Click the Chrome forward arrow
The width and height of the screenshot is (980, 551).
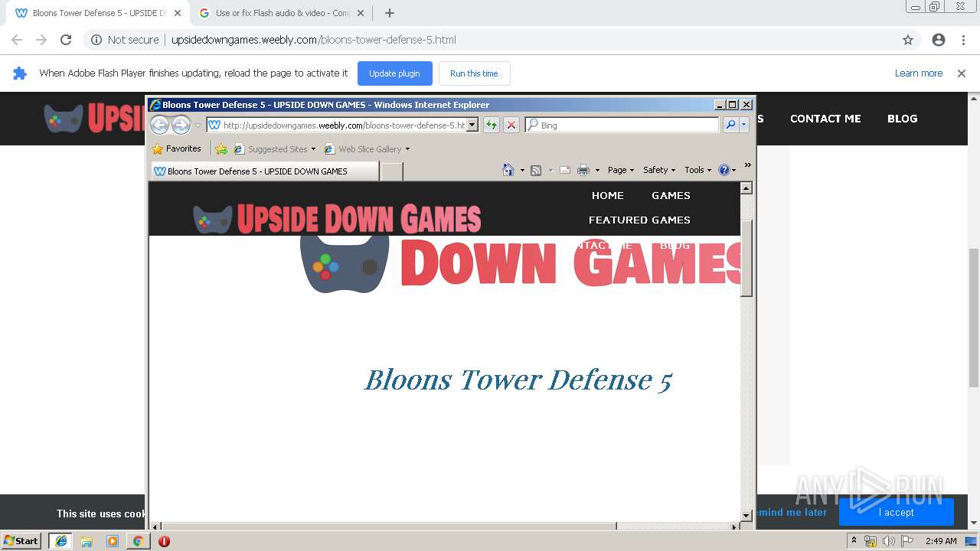coord(41,40)
